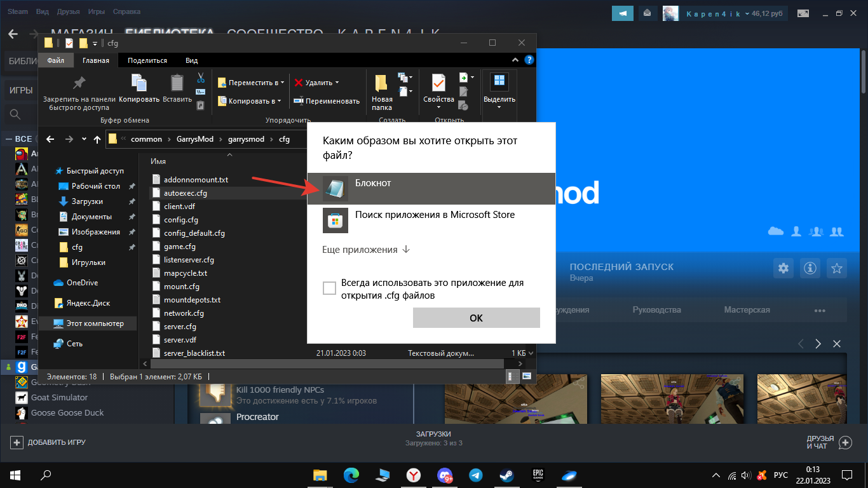868x488 pixels.
Task: Navigate to GarrysMod in the address bar
Action: click(194, 139)
